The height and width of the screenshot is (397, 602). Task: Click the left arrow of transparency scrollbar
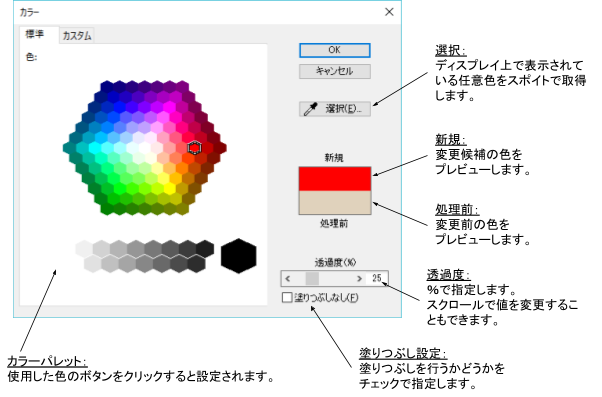[288, 278]
